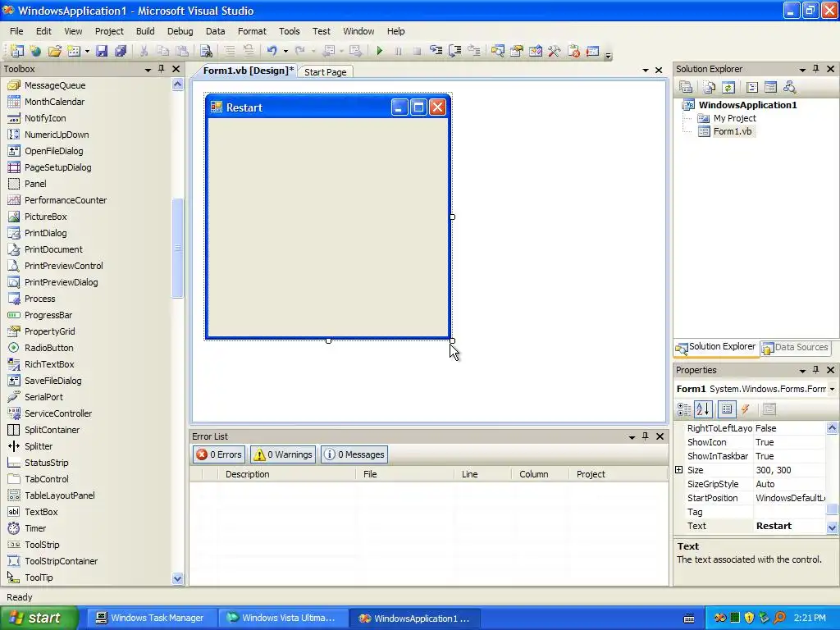Click the Project column header in Error List
Viewport: 840px width, 630px height.
tap(617, 474)
